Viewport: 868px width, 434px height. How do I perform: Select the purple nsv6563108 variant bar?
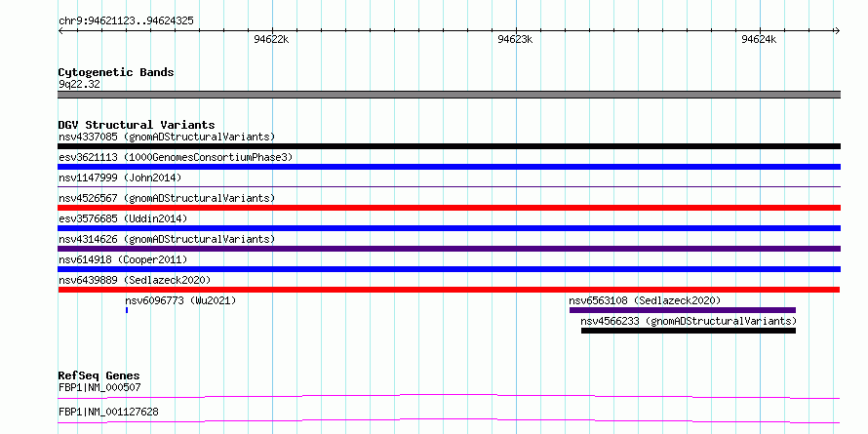[x=683, y=310]
